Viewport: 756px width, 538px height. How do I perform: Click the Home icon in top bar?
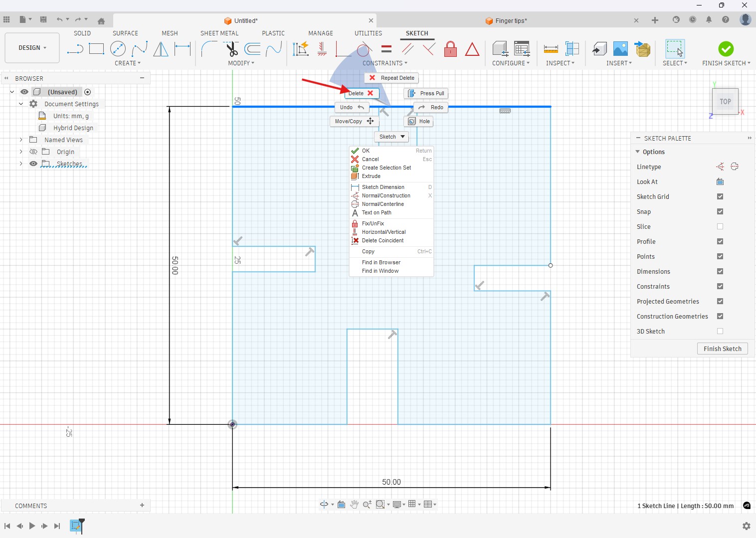click(101, 21)
